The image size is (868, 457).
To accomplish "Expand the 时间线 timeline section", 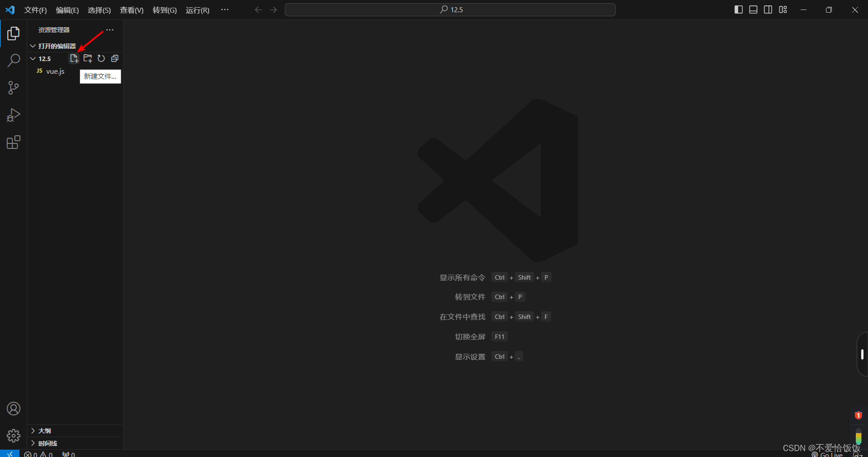I will (x=75, y=443).
